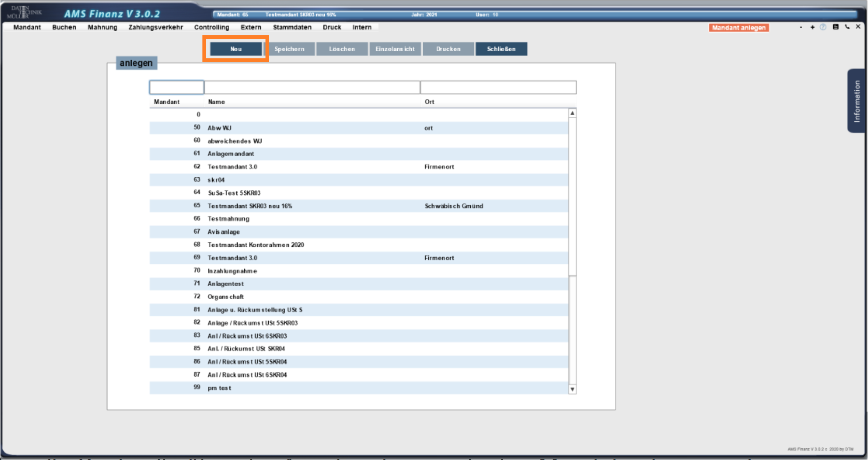Open the Controlling menu

point(211,27)
